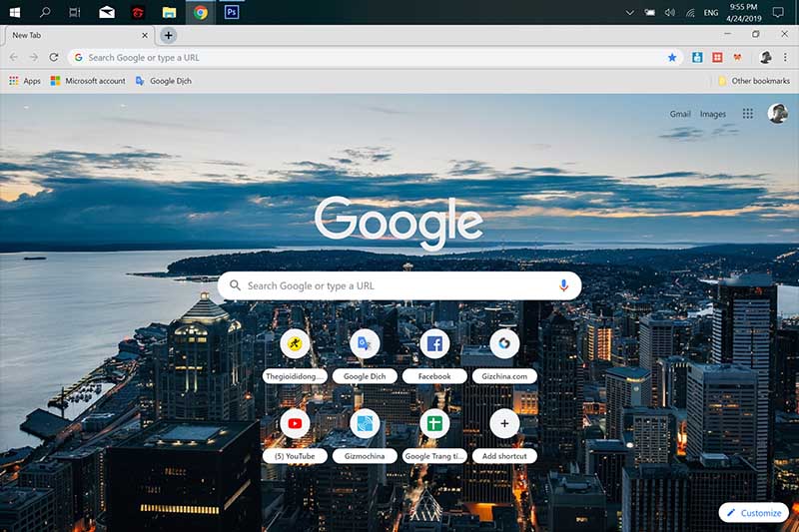
Task: Open the network status tray icon
Action: tap(690, 13)
